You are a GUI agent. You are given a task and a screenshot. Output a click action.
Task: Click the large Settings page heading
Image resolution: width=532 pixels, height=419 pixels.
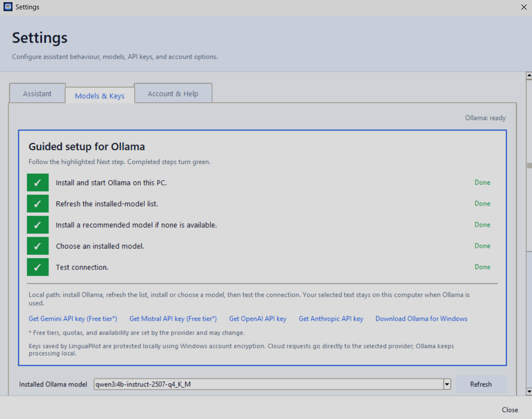[x=40, y=38]
